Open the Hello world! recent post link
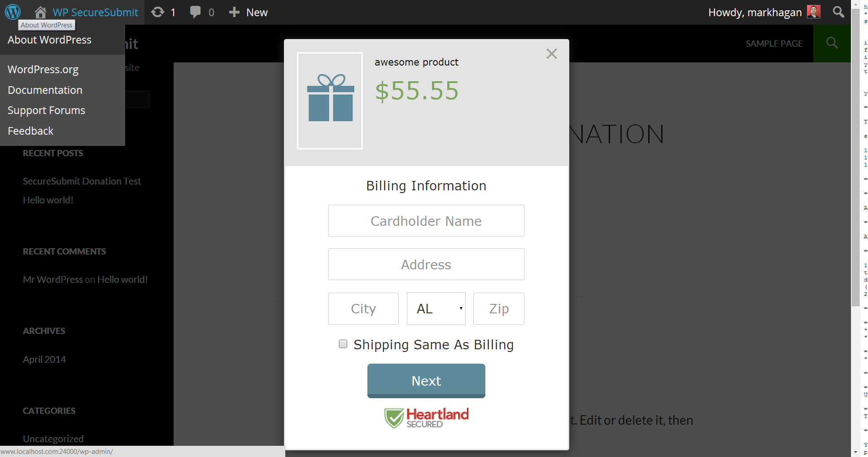The image size is (868, 457). tap(48, 200)
